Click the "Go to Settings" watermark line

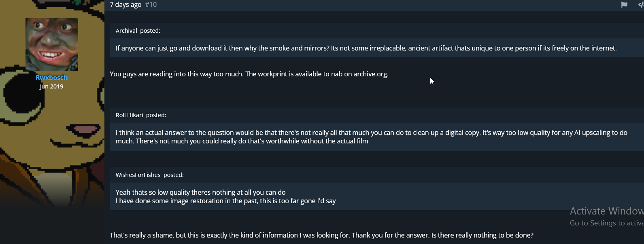pos(607,223)
